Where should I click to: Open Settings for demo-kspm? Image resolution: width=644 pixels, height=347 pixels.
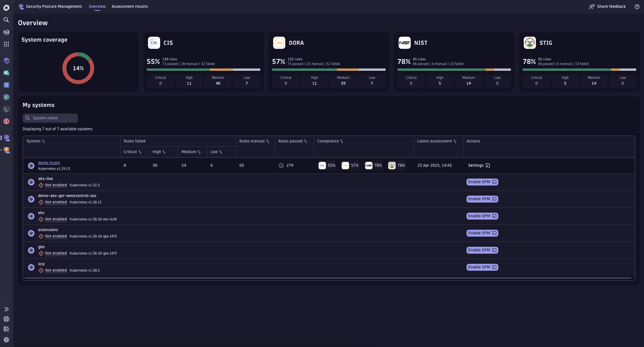[479, 165]
